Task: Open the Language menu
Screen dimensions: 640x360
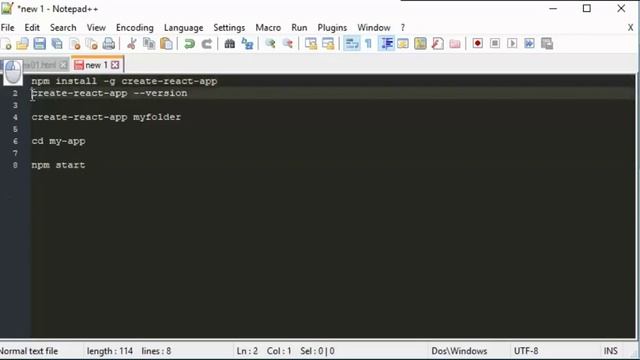Action: pyautogui.click(x=183, y=28)
